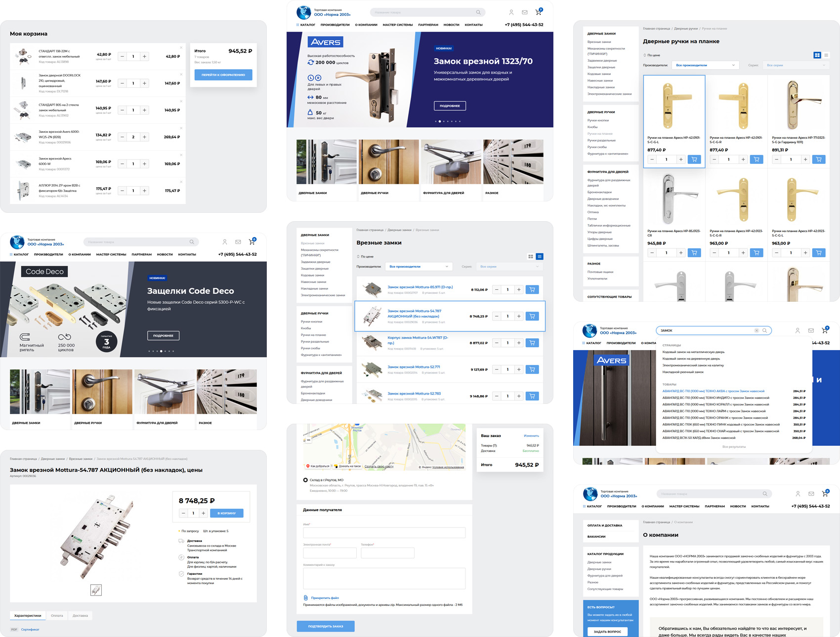This screenshot has height=637, width=840.
Task: Toggle По цене sorting on Дверные ручки на планке
Action: coord(652,55)
